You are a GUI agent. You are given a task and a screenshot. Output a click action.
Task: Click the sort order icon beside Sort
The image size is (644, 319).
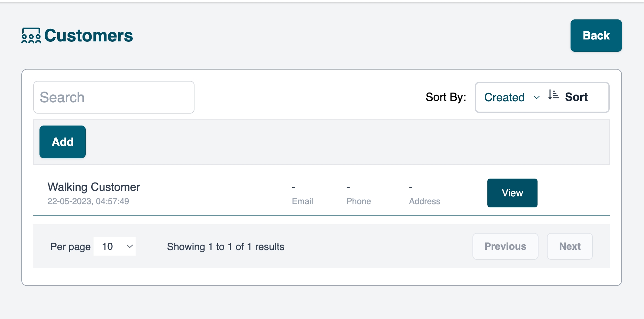point(553,95)
